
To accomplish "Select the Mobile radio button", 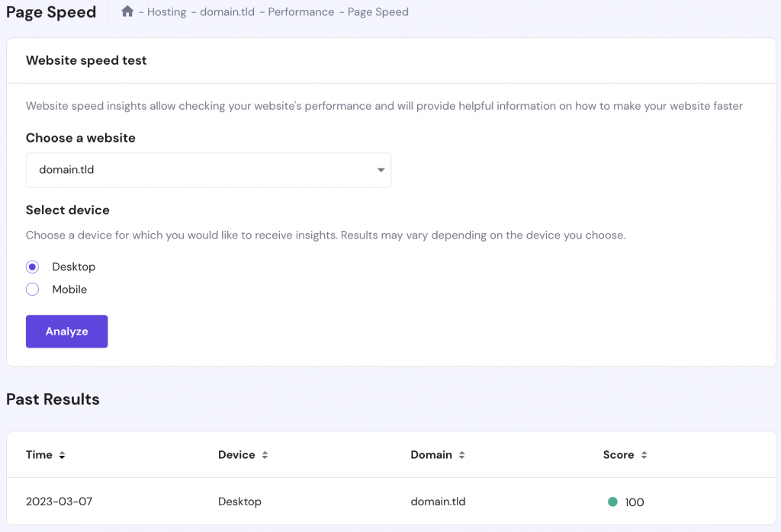I will pos(32,290).
